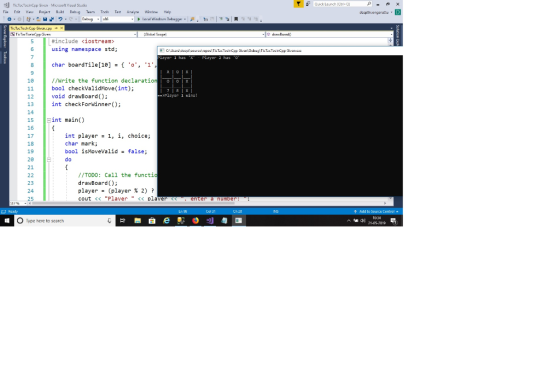Switch to the console app taskbar icon

pos(238,221)
